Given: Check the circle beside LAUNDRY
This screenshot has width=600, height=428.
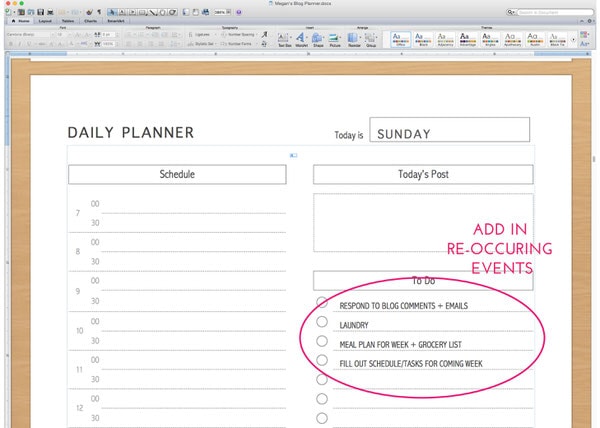Looking at the screenshot, I should tap(322, 322).
